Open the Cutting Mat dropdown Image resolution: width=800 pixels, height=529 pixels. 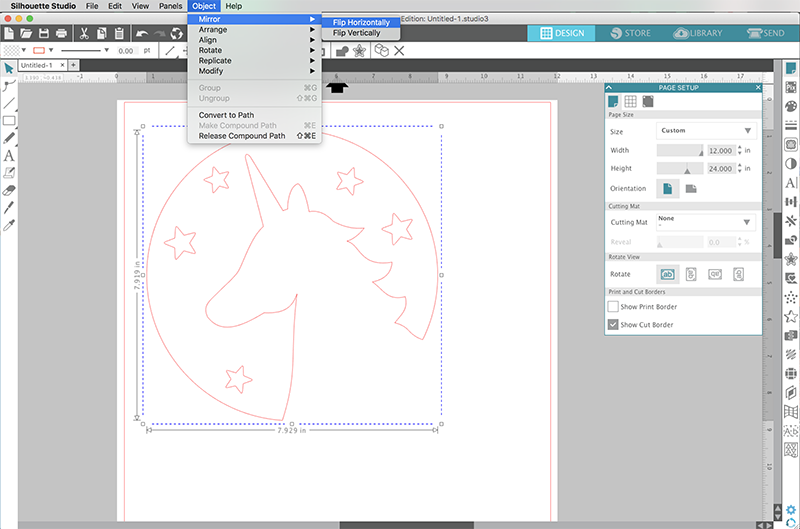click(706, 222)
